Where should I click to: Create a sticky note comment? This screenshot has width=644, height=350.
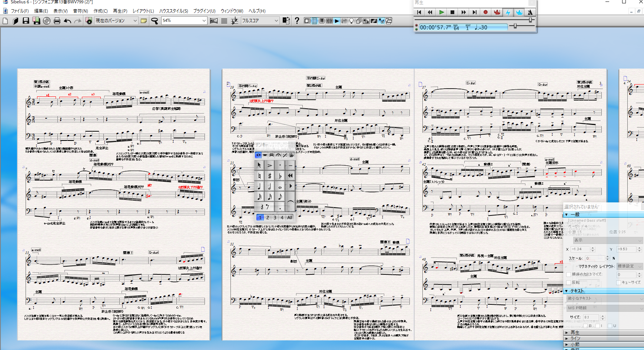click(x=144, y=21)
